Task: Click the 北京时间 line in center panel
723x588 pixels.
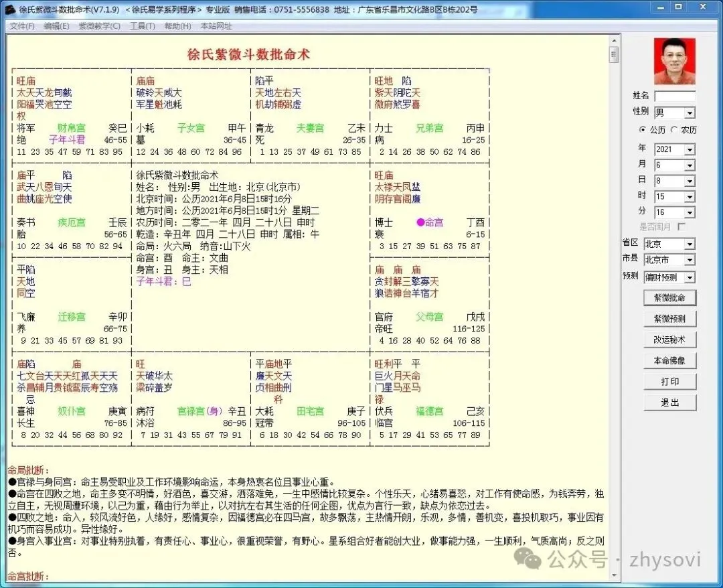Action: coord(214,199)
